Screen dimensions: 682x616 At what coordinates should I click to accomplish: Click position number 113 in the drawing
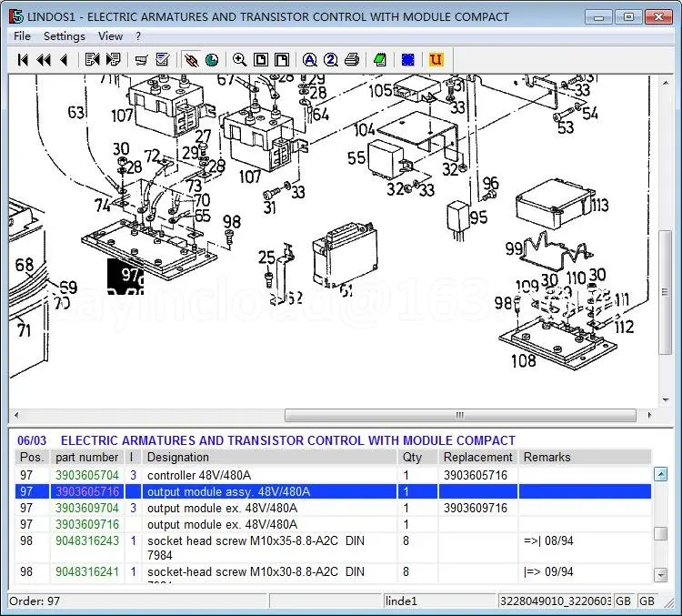pyautogui.click(x=600, y=205)
